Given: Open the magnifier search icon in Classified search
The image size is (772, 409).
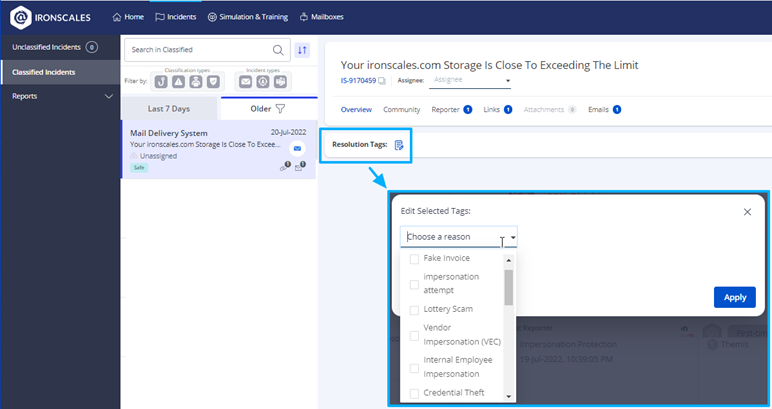Looking at the screenshot, I should [x=278, y=50].
